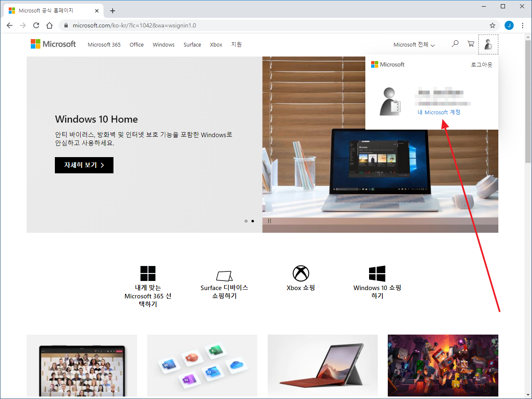Open the site search magnifier

pos(455,44)
